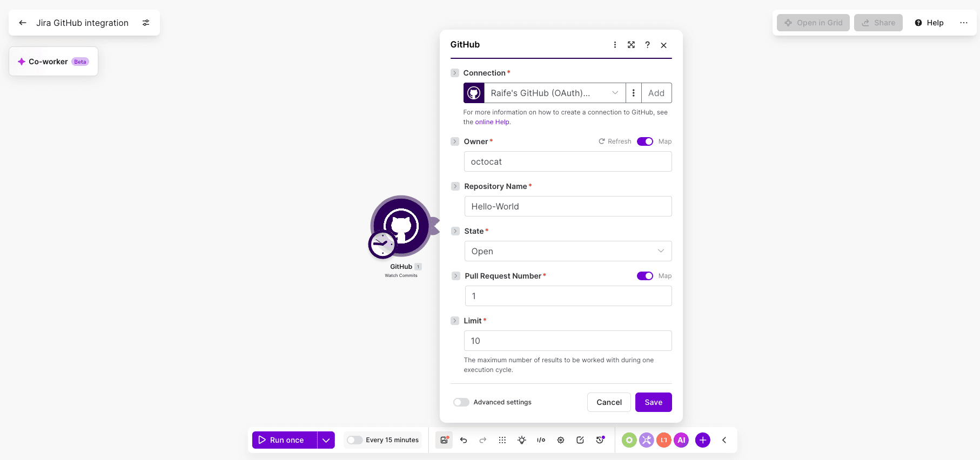Viewport: 980px width, 460px height.
Task: Open connection three-dot options
Action: point(634,93)
